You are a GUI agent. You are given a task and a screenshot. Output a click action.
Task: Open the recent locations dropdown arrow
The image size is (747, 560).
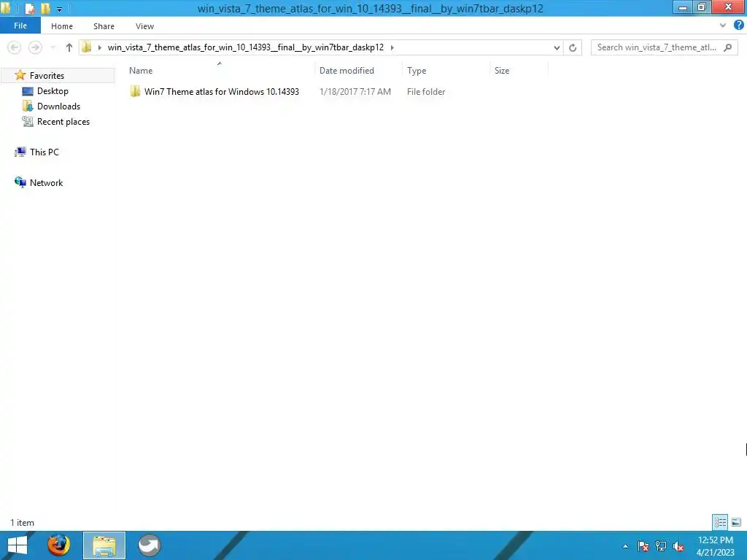click(x=53, y=47)
